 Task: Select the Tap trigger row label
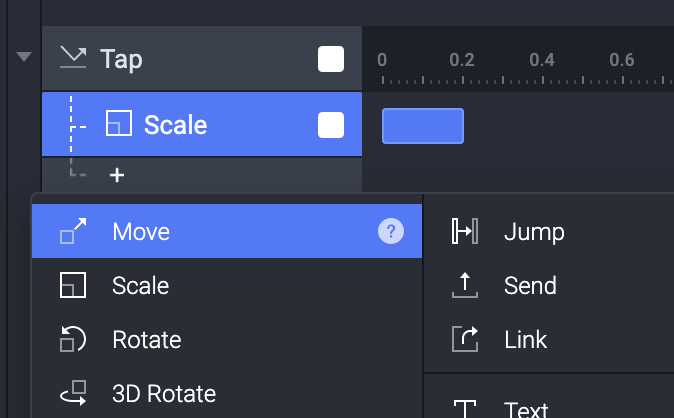121,59
